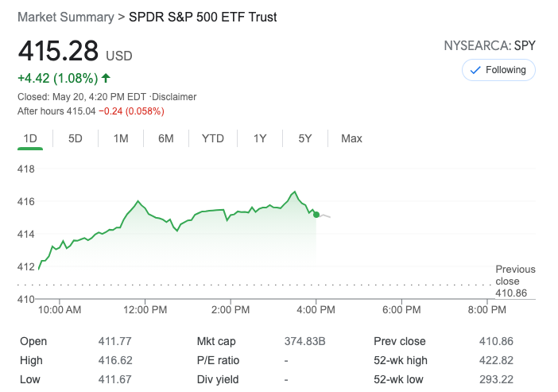Show the 5Y price history tab
Viewport: 558px width, 392px height.
click(x=305, y=138)
